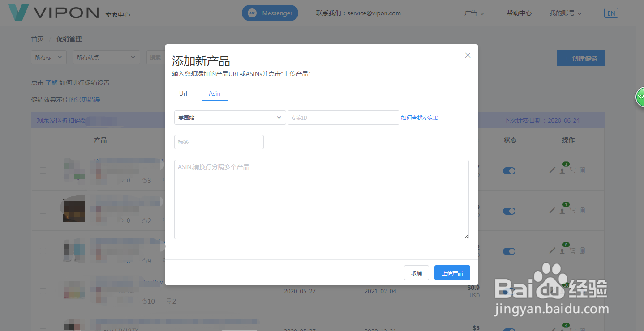
Task: Select the checkbox on the third product row
Action: 43,250
